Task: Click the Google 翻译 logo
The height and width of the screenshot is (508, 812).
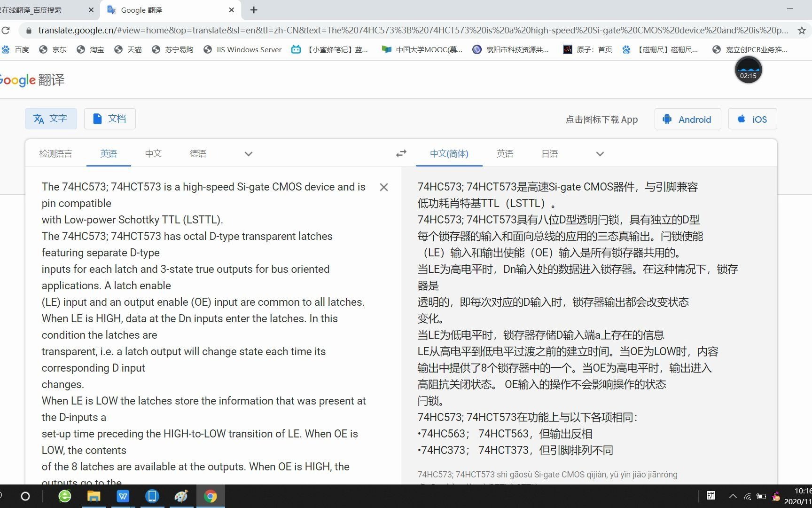Action: click(32, 80)
